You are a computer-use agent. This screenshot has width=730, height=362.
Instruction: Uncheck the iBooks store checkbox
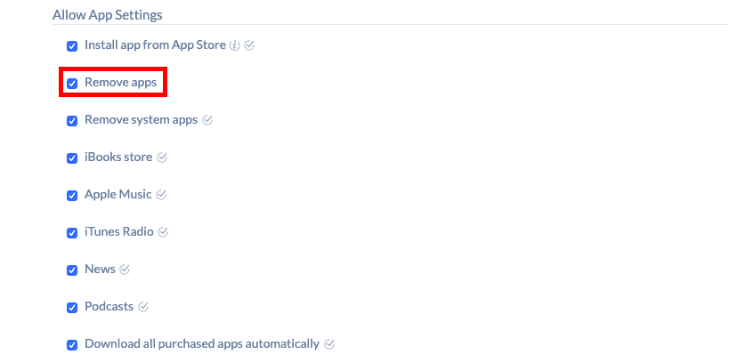coord(72,158)
